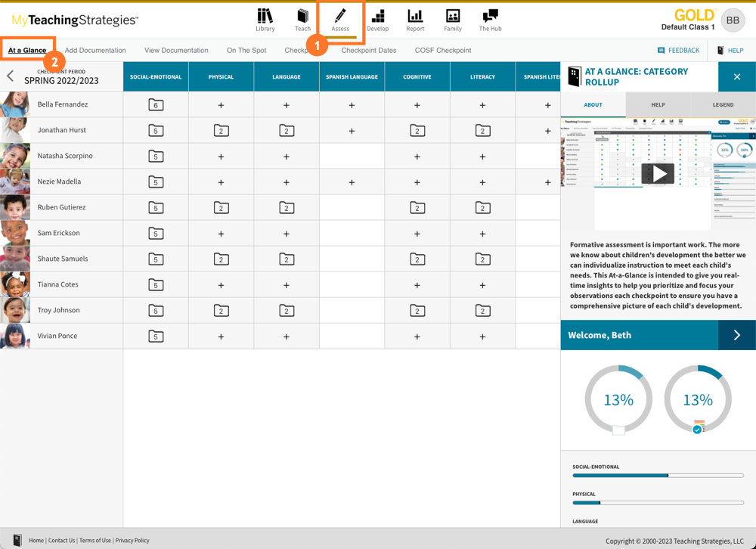The height and width of the screenshot is (549, 756).
Task: Expand the Welcome, Beth panel arrow
Action: [737, 335]
